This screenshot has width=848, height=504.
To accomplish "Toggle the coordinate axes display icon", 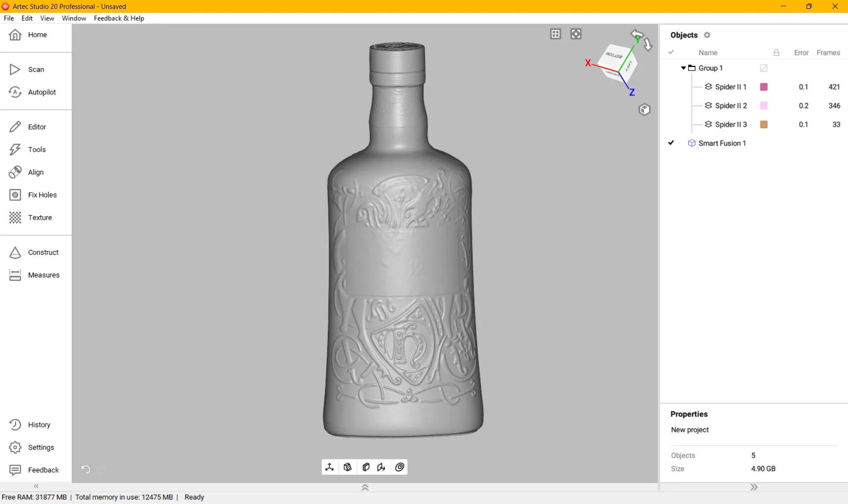I will pyautogui.click(x=330, y=467).
